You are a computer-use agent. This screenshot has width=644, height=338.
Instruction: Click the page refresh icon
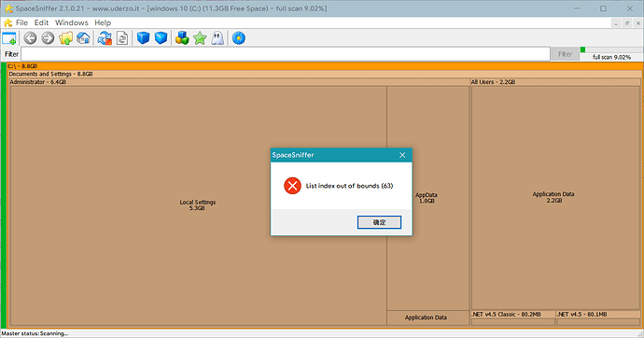tap(122, 38)
